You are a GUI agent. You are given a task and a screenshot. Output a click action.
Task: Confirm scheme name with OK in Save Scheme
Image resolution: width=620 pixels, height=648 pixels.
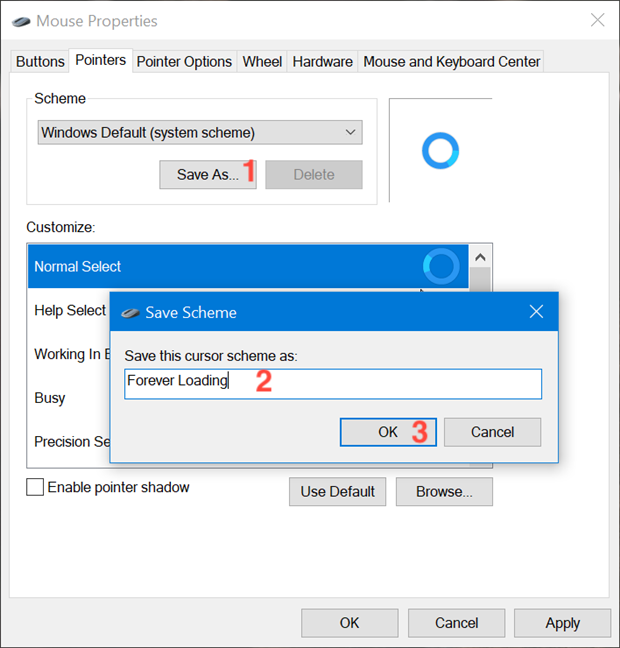[x=388, y=432]
